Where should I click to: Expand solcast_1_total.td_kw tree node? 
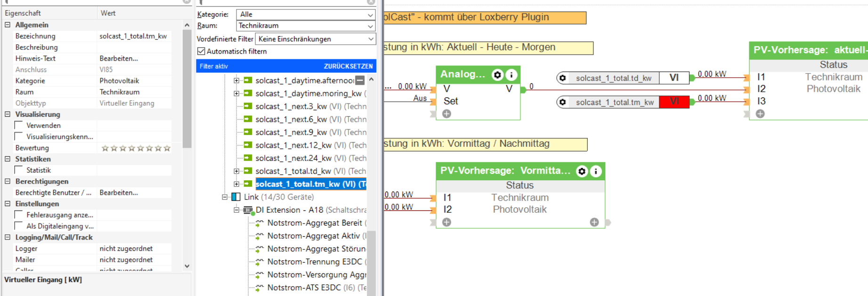pyautogui.click(x=236, y=171)
